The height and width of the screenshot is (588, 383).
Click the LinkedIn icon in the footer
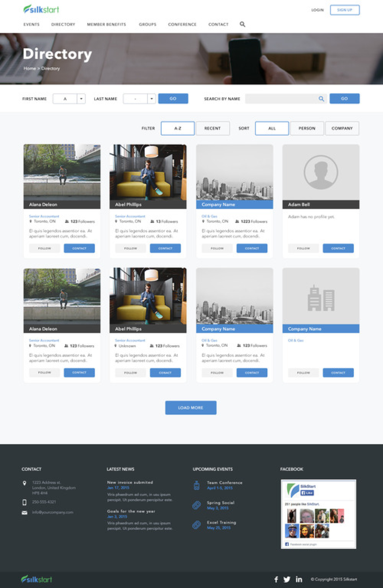(298, 579)
